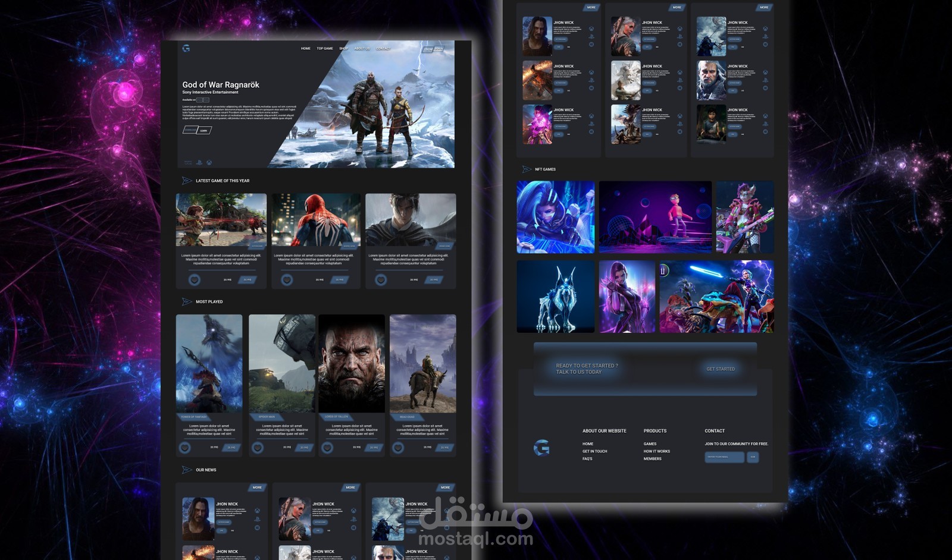Open ABOUT US in the navigation bar

click(x=362, y=49)
